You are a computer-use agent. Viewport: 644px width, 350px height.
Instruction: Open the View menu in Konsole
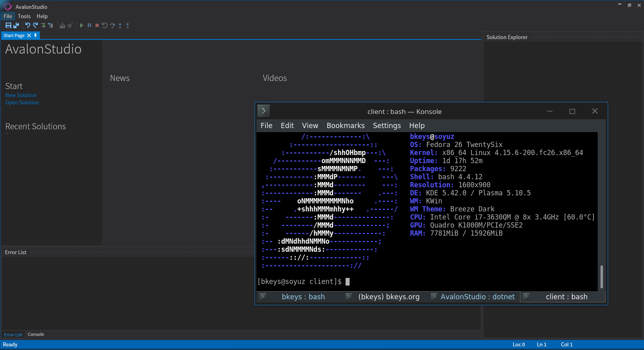coord(310,126)
